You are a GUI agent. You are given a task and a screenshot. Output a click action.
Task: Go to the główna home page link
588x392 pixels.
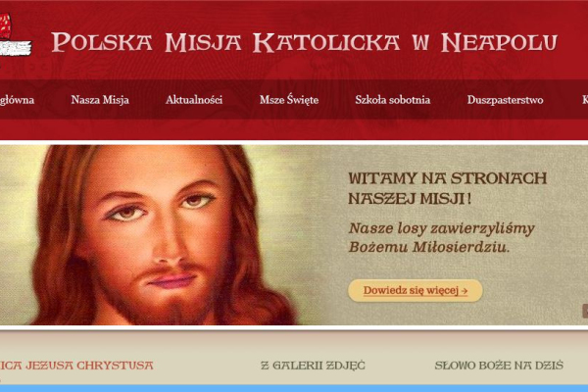pos(17,100)
